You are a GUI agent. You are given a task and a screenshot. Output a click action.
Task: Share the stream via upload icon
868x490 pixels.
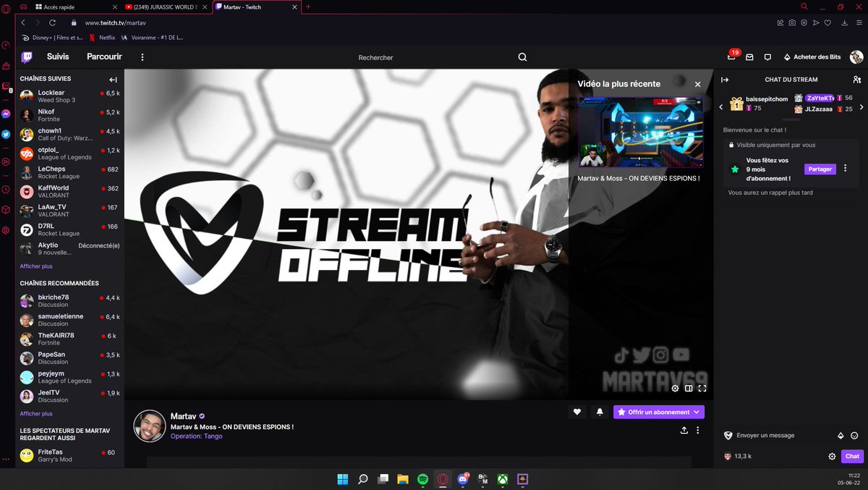pyautogui.click(x=684, y=430)
